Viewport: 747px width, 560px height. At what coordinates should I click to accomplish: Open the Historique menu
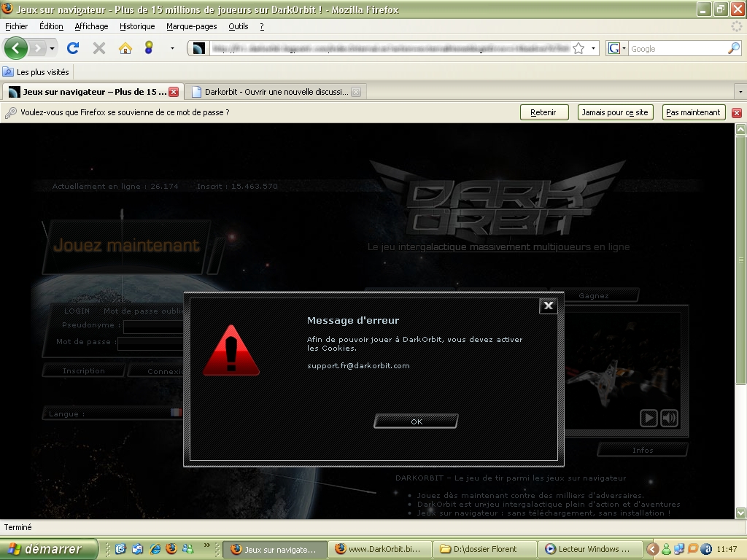pos(137,26)
